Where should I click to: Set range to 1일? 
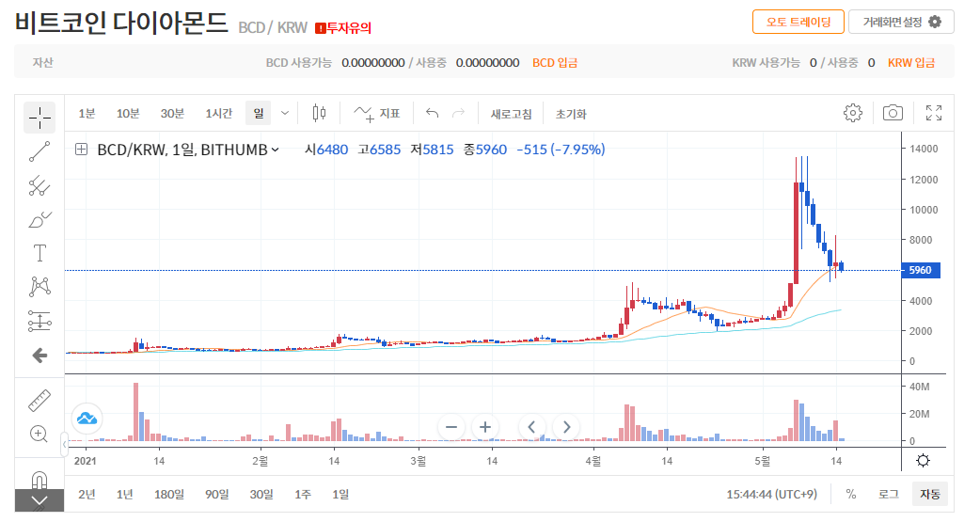(340, 495)
